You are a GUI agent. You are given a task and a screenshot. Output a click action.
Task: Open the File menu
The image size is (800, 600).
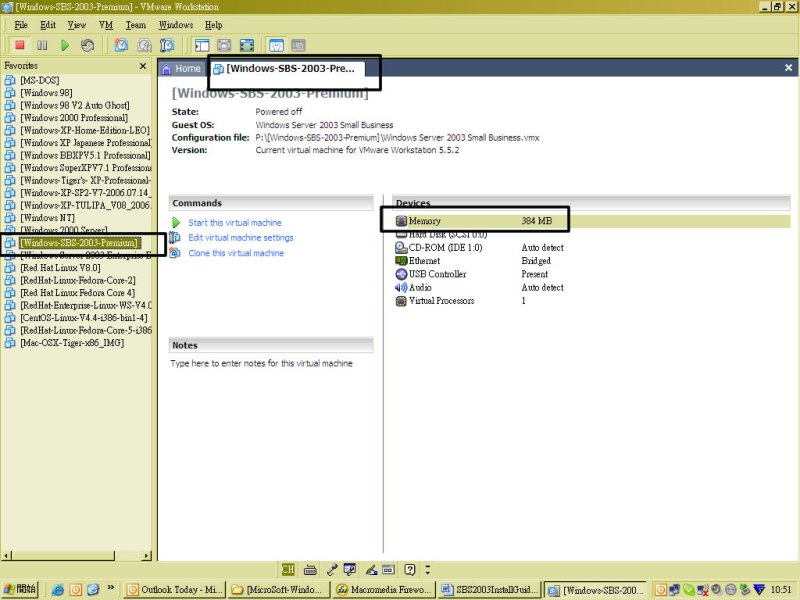click(21, 25)
